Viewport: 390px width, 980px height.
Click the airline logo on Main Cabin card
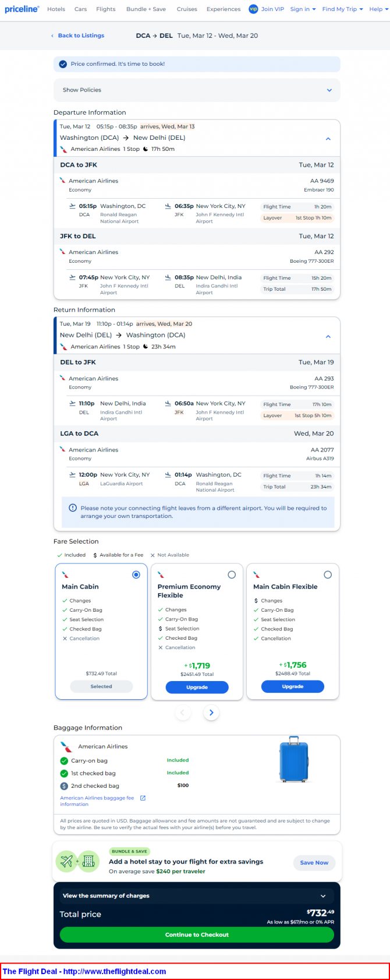pyautogui.click(x=65, y=575)
